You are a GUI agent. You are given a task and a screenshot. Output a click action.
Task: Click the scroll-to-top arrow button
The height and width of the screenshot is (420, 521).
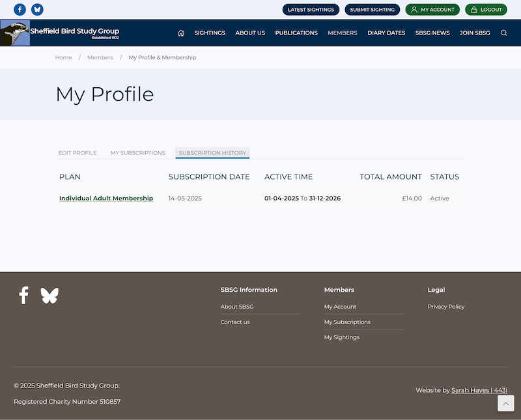tap(505, 404)
